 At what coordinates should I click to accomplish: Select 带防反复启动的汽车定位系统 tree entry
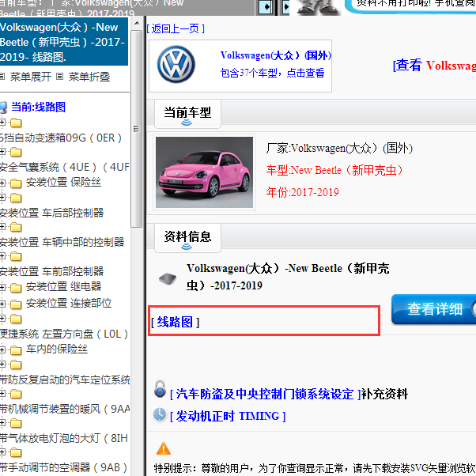coord(65,380)
